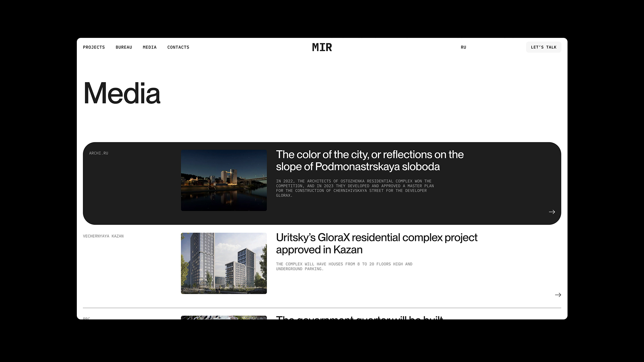This screenshot has height=362, width=644.
Task: Open 'The color of the city' headline
Action: [370, 161]
